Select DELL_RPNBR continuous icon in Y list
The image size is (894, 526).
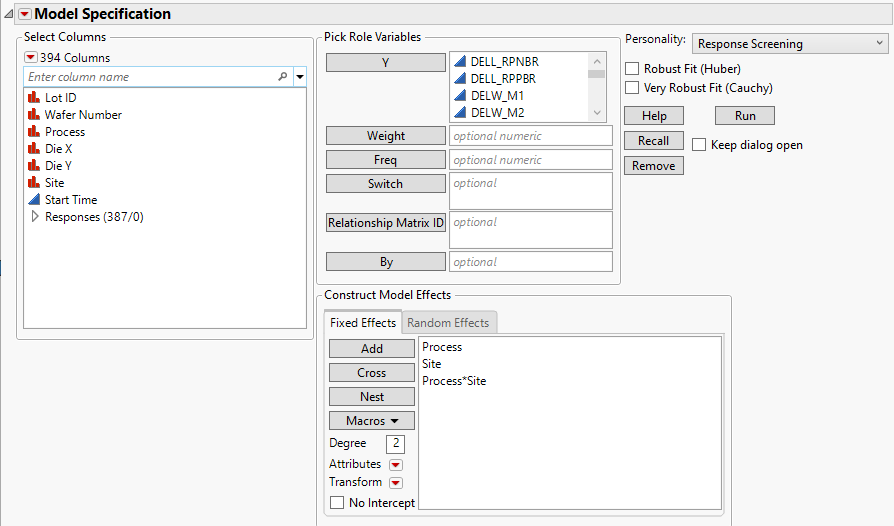coord(461,62)
